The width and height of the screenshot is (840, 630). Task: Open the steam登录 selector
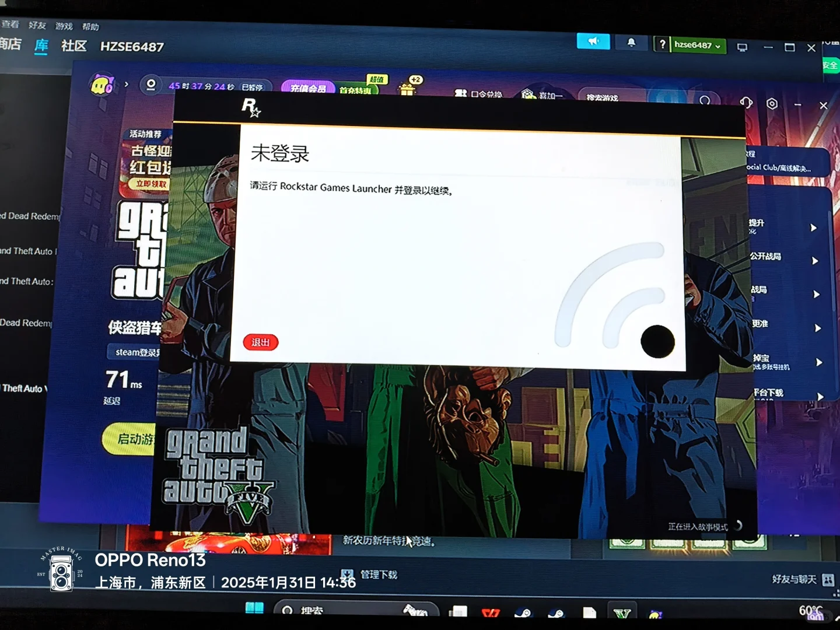click(x=134, y=352)
